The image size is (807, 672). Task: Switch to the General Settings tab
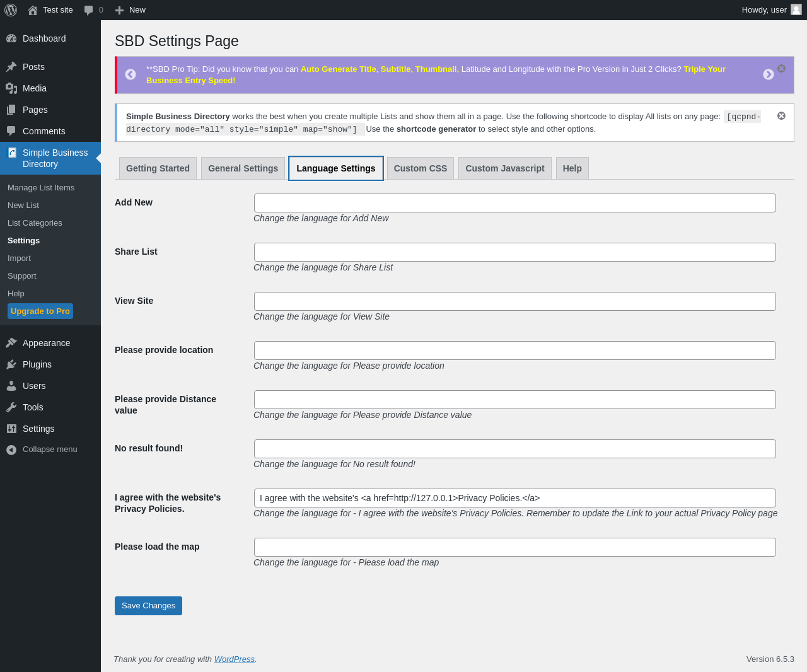coord(243,168)
